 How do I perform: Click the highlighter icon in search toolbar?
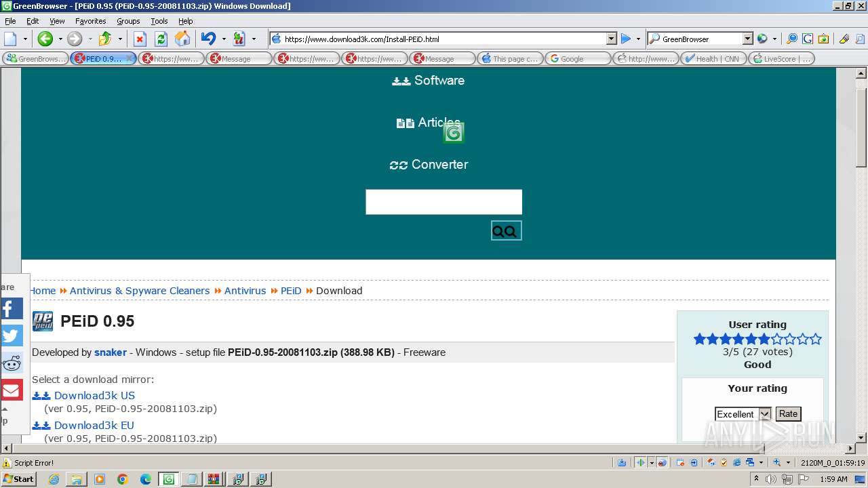(x=844, y=39)
